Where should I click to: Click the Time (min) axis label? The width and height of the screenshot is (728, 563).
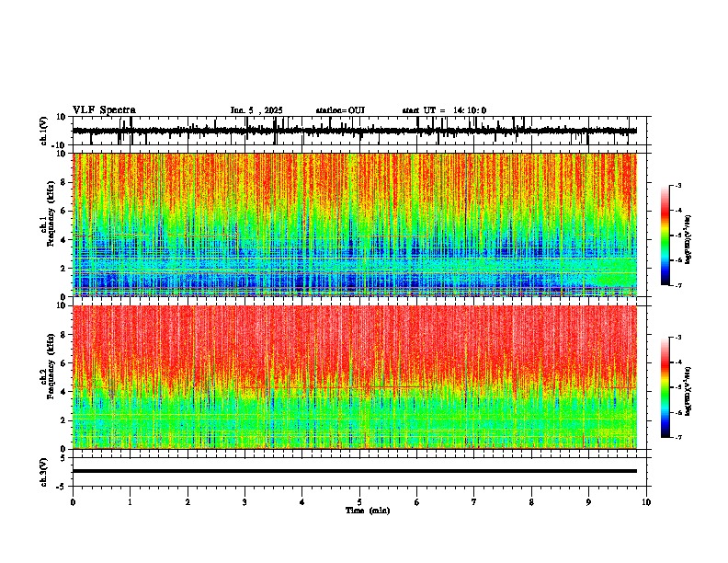368,511
